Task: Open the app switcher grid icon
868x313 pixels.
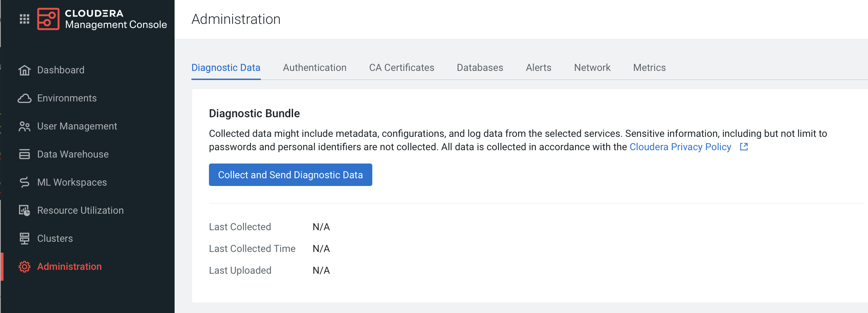Action: pos(24,19)
